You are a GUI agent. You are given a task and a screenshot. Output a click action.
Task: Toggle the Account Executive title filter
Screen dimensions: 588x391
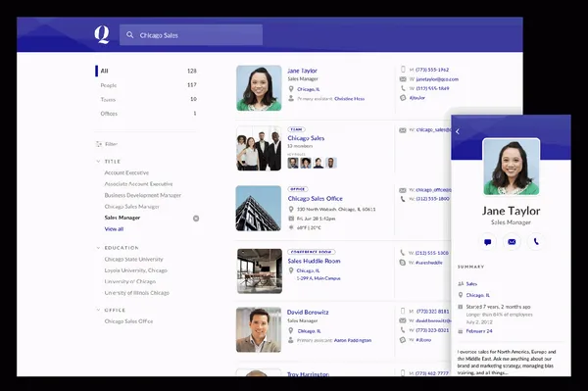click(x=126, y=172)
